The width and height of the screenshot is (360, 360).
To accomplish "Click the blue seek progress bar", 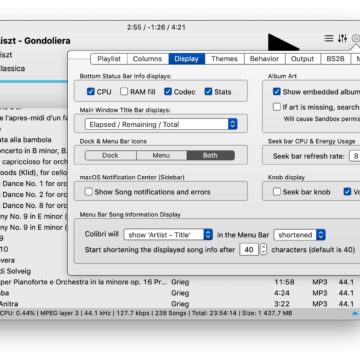I will click(33, 81).
